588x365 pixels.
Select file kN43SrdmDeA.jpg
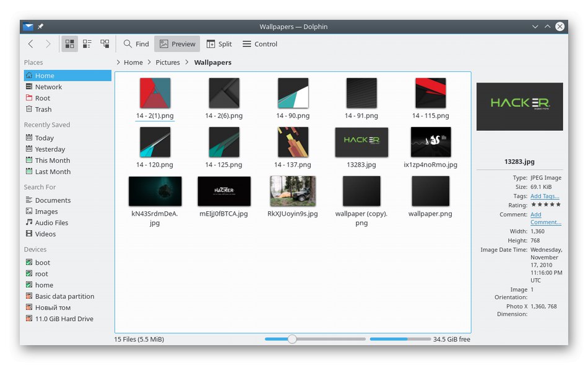[x=155, y=201]
